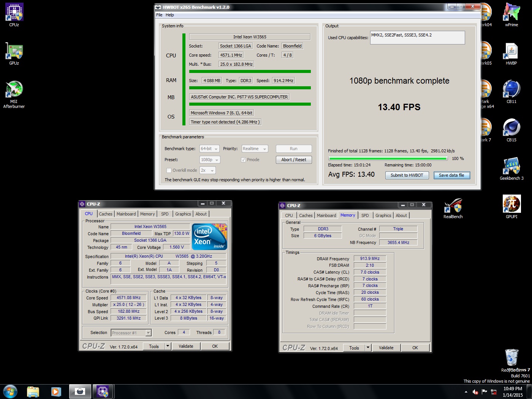Open the Geekbench 3 desktop shortcut
Image resolution: width=532 pixels, height=399 pixels.
pos(511,169)
